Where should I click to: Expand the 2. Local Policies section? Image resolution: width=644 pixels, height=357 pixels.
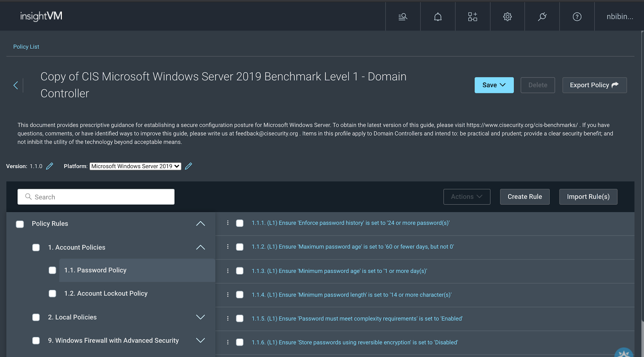pos(200,317)
